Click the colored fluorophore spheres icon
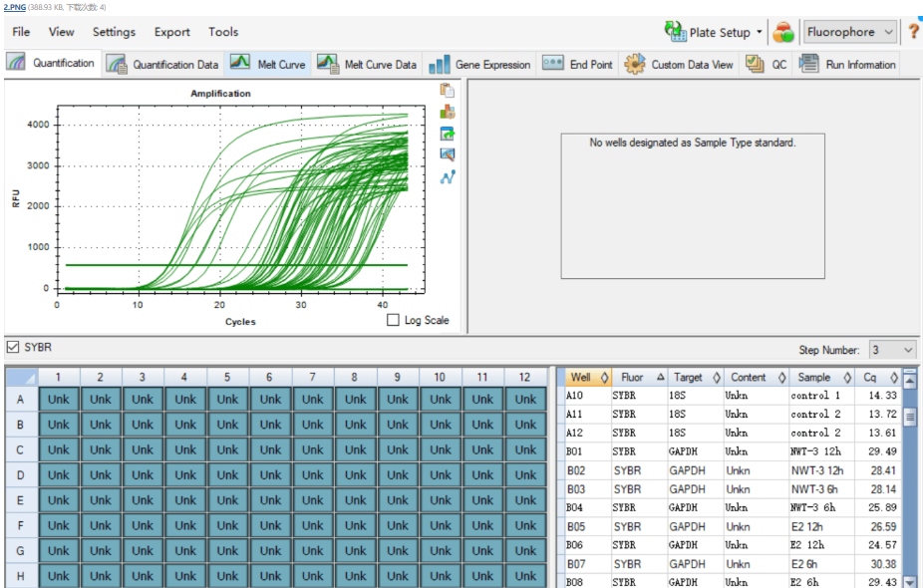The width and height of the screenshot is (923, 588). tap(782, 32)
